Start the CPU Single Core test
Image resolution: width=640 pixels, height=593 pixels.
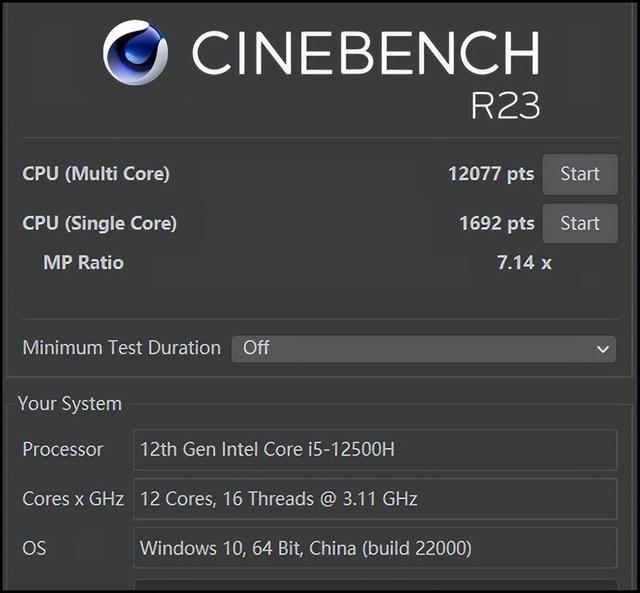580,224
